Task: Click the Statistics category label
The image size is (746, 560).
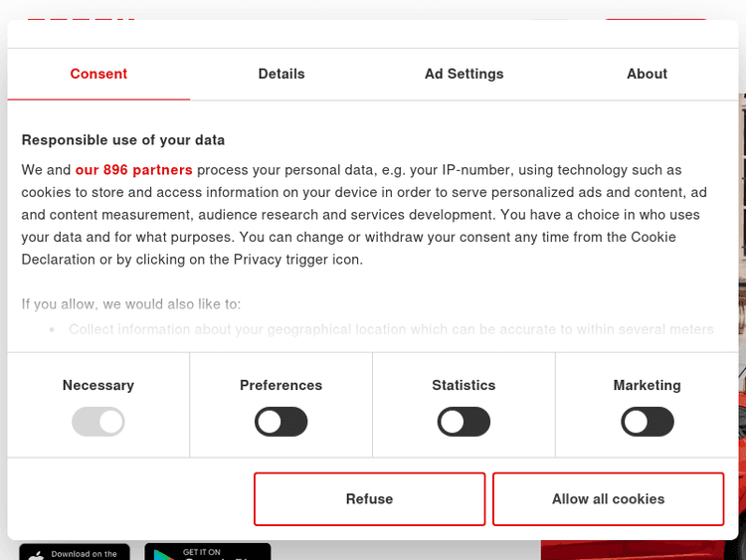Action: pos(464,385)
